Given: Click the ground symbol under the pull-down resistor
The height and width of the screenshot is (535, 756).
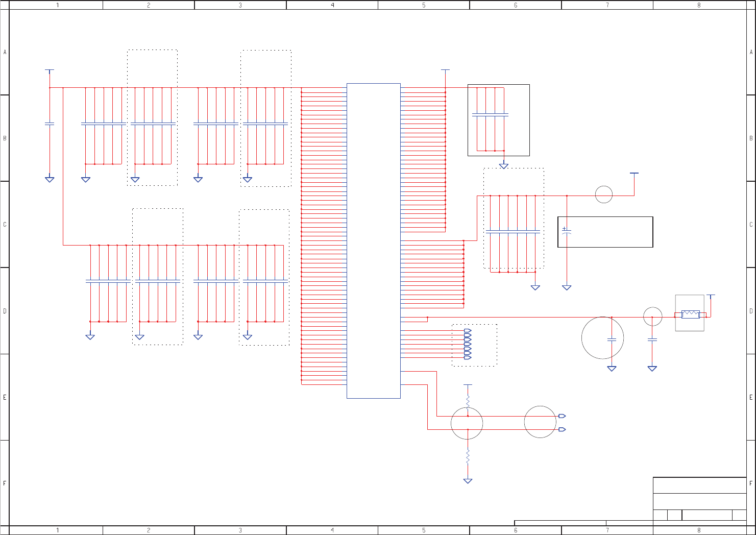Looking at the screenshot, I should (468, 481).
